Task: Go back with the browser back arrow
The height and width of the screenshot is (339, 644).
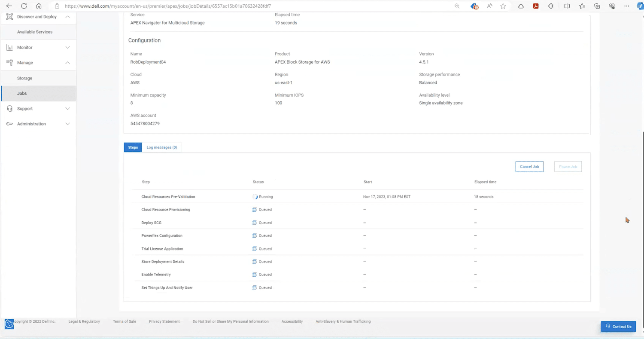Action: (x=9, y=6)
